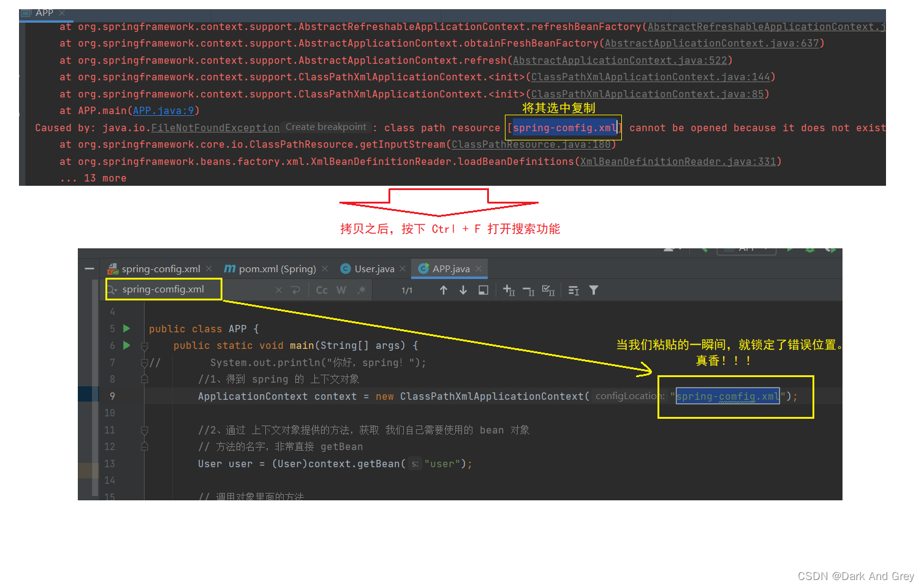Image resolution: width=924 pixels, height=588 pixels.
Task: Click the highlighted spring-comfig.xml in editor line 9
Action: tap(728, 397)
